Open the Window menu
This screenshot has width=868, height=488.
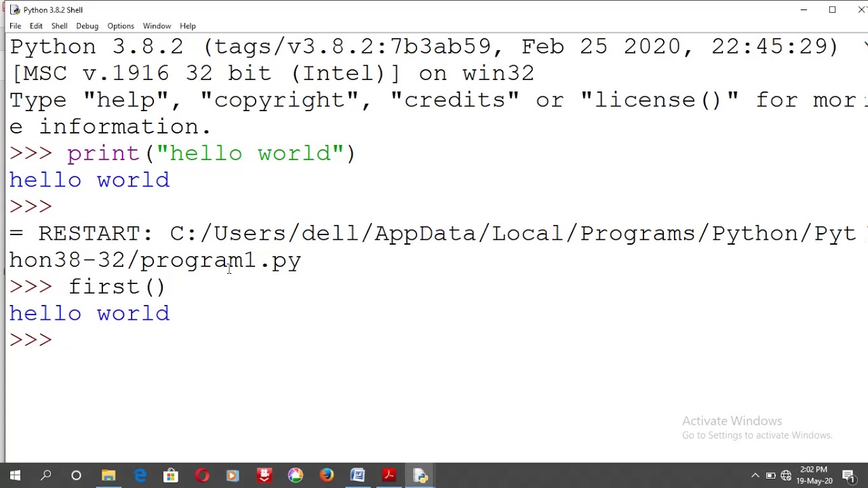point(157,26)
